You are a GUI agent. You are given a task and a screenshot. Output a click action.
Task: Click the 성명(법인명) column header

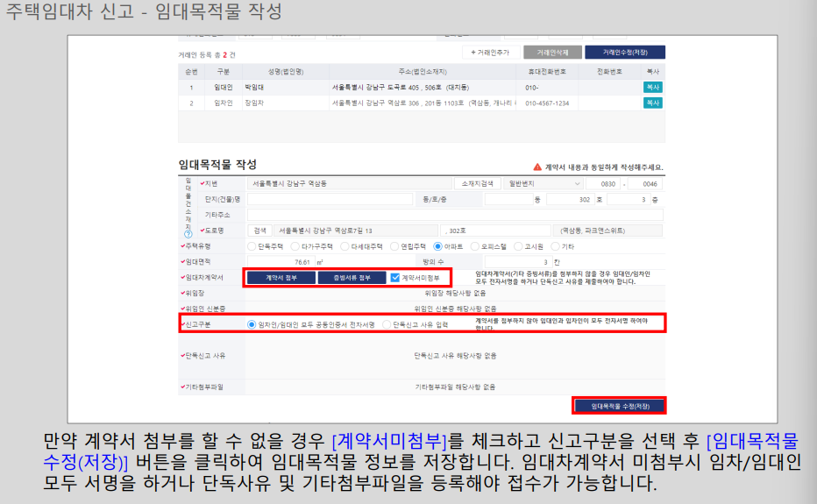pyautogui.click(x=286, y=71)
